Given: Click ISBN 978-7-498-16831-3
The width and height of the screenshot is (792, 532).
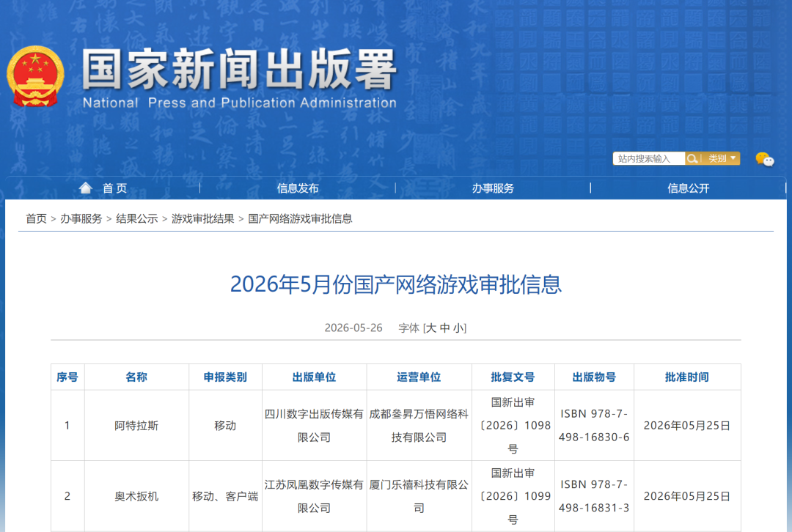Looking at the screenshot, I should [594, 496].
